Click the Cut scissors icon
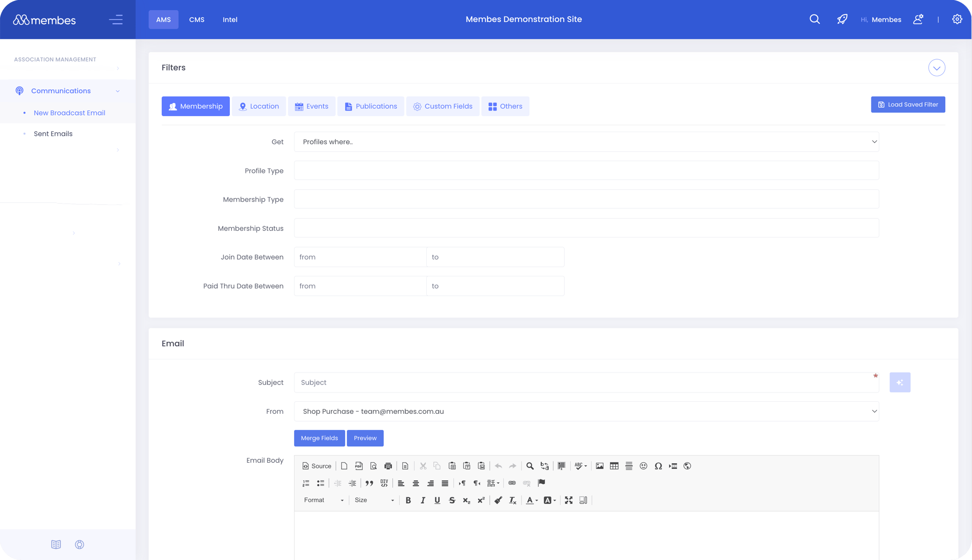Image resolution: width=972 pixels, height=560 pixels. [x=423, y=466]
